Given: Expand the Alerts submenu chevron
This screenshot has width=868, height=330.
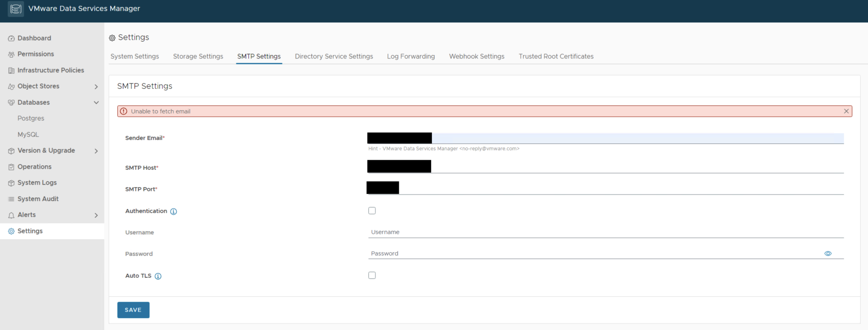Looking at the screenshot, I should click(96, 215).
